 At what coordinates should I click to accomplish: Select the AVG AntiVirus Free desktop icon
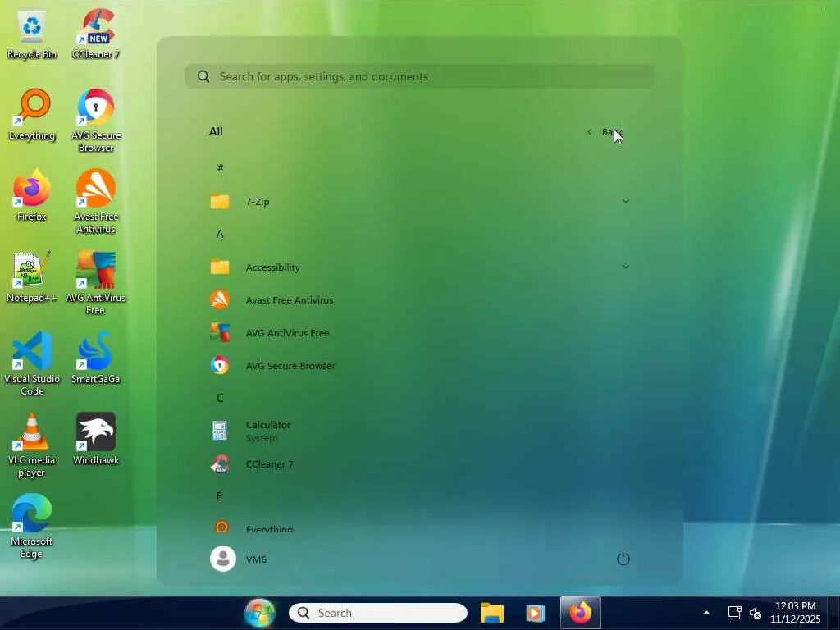96,283
